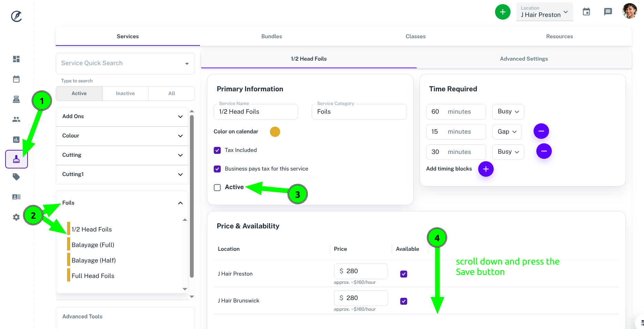
Task: Open the settings gear icon in sidebar
Action: pos(16,217)
